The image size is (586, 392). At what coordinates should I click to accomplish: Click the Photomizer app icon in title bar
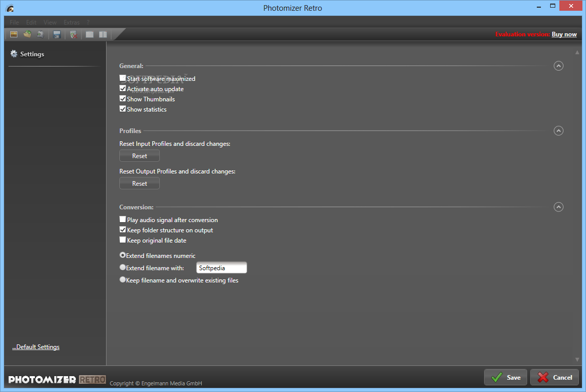[10, 8]
